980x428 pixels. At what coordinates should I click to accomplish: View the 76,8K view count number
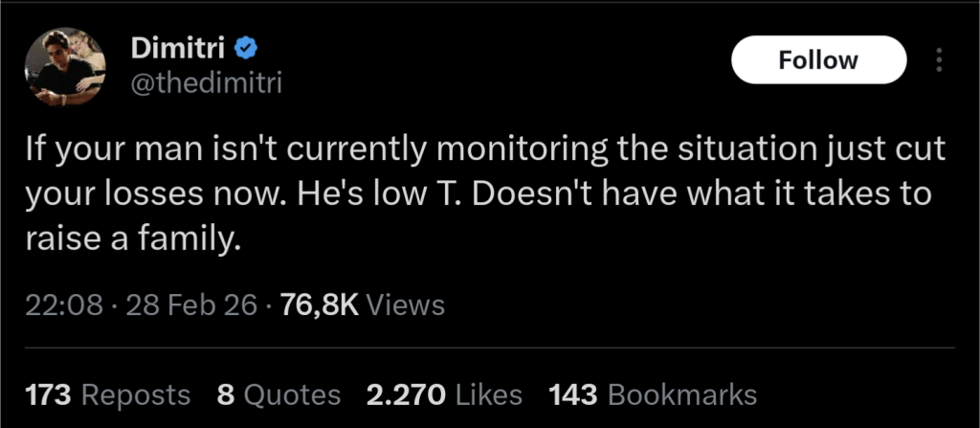click(x=320, y=305)
